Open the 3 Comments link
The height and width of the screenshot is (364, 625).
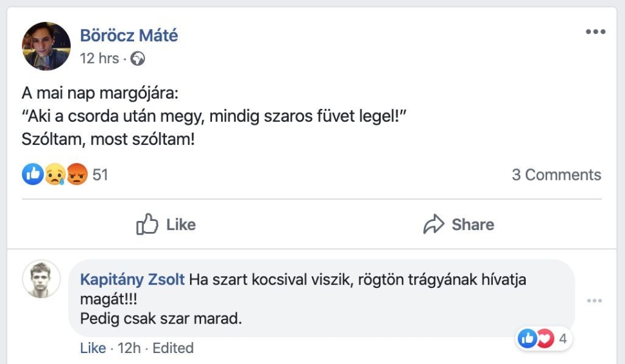(x=556, y=175)
